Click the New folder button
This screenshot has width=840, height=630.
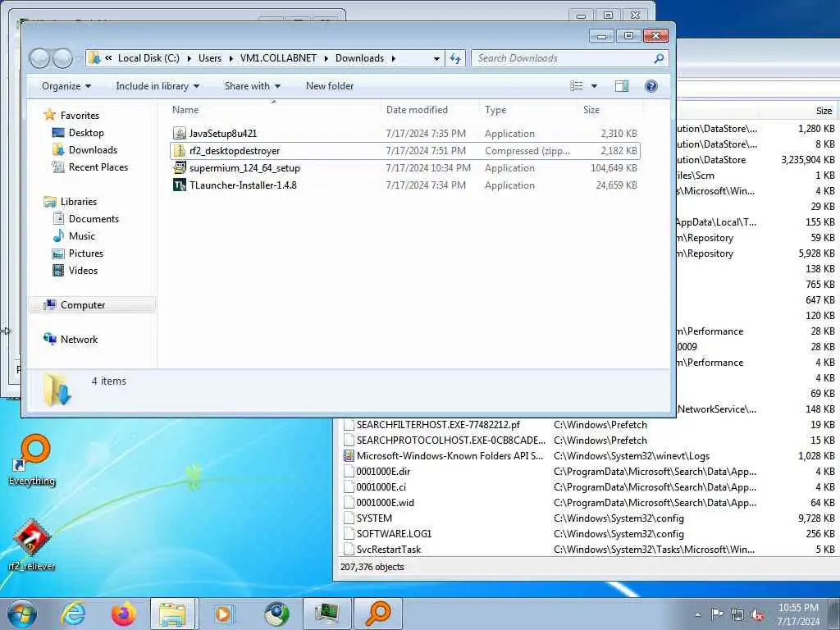[330, 86]
